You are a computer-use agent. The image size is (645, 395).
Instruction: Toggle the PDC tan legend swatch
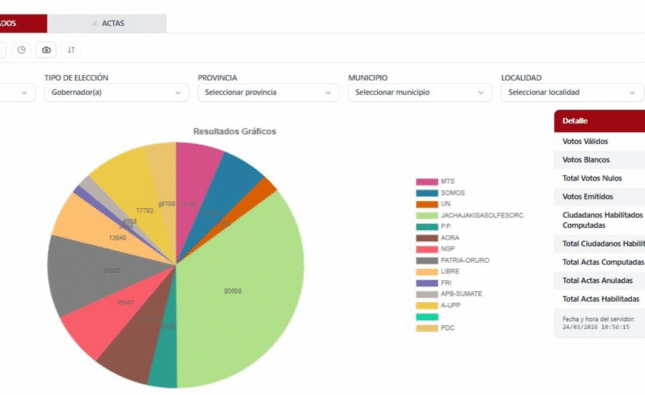427,328
